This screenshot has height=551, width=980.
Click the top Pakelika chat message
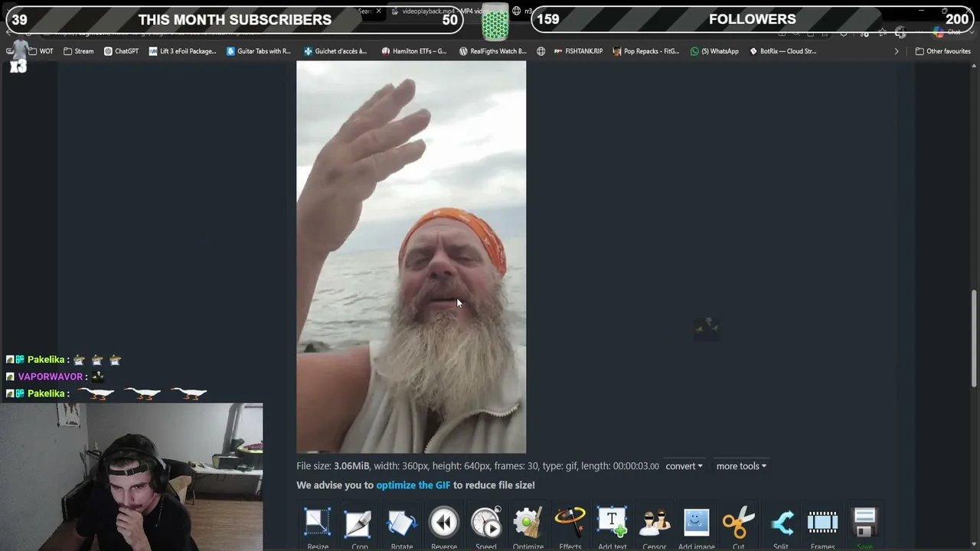click(x=64, y=360)
